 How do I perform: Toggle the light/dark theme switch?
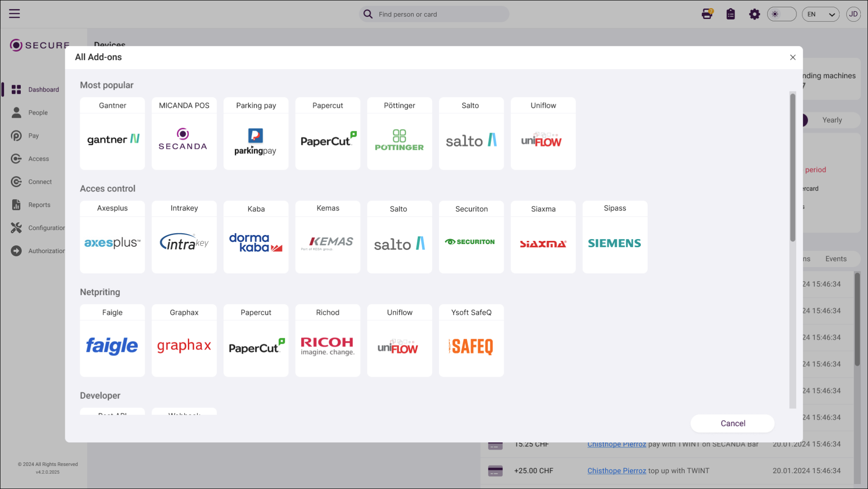pyautogui.click(x=782, y=14)
